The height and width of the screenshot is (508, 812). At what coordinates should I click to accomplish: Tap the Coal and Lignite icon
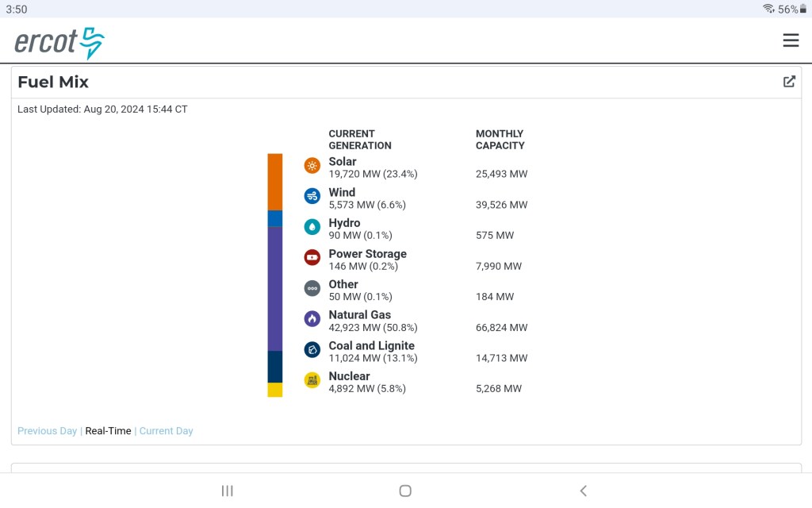pyautogui.click(x=312, y=349)
